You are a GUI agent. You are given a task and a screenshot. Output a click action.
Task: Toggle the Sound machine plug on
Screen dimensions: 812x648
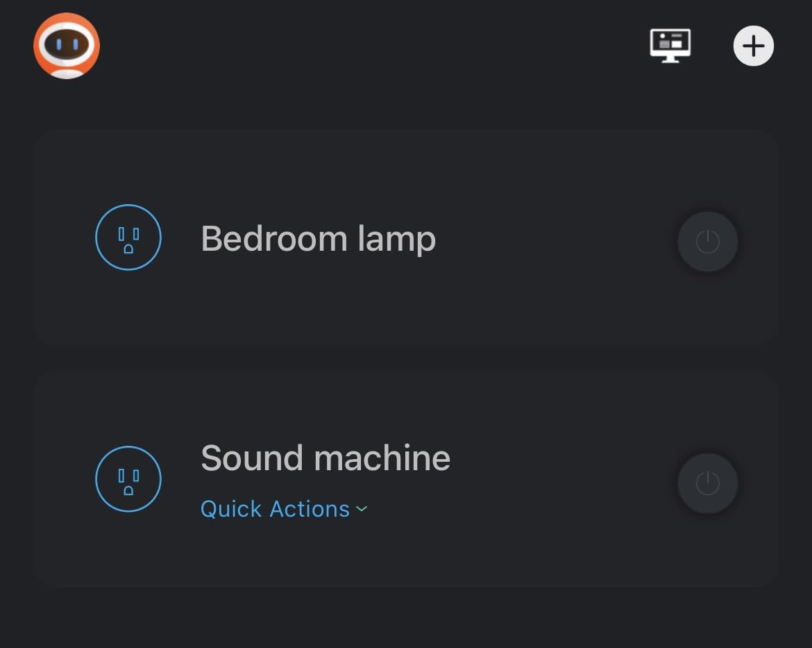coord(707,483)
